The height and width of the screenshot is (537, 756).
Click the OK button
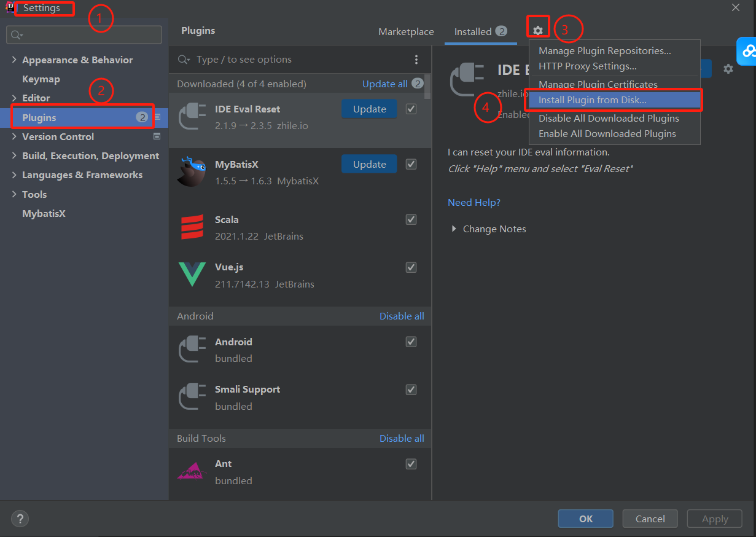tap(586, 519)
